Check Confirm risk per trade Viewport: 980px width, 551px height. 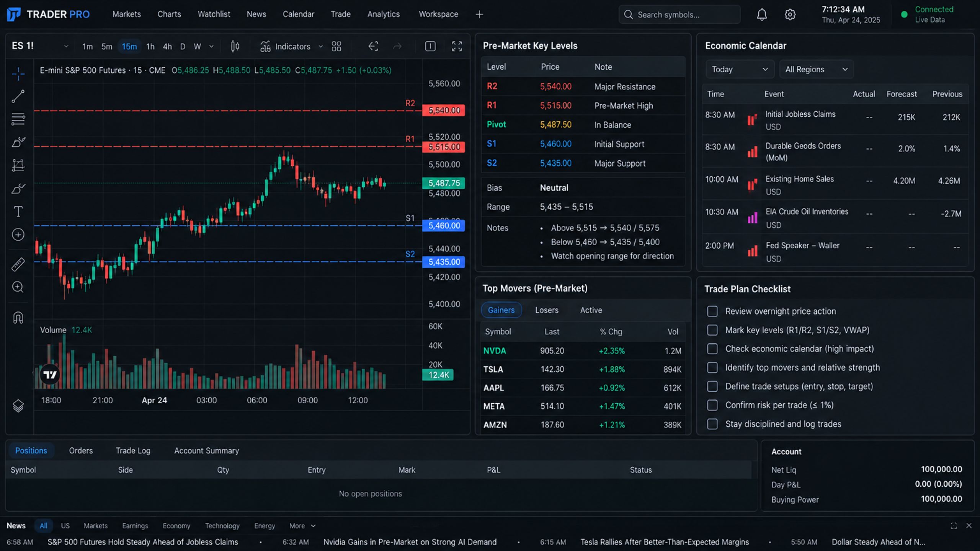712,405
